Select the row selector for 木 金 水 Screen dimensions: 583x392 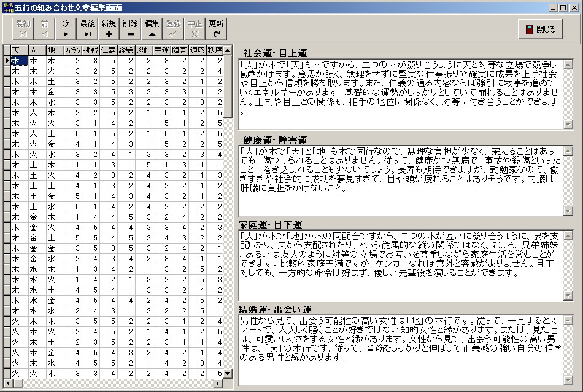point(7,258)
